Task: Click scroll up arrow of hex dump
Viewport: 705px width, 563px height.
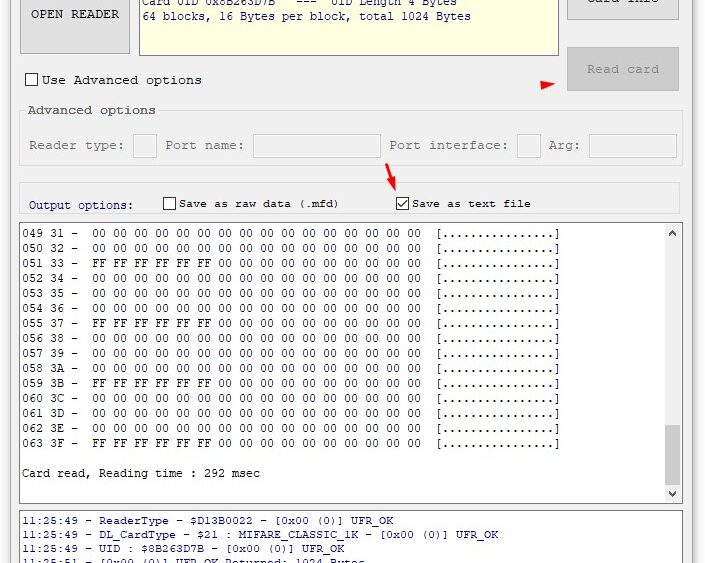Action: tap(673, 233)
